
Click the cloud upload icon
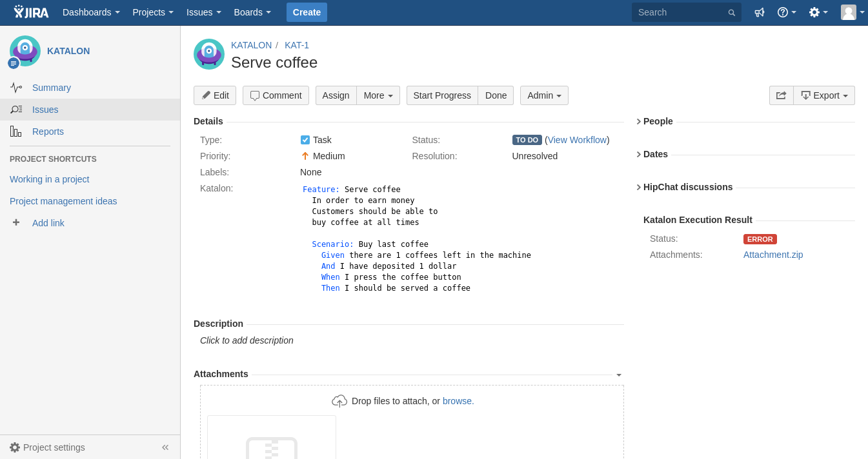pyautogui.click(x=339, y=401)
